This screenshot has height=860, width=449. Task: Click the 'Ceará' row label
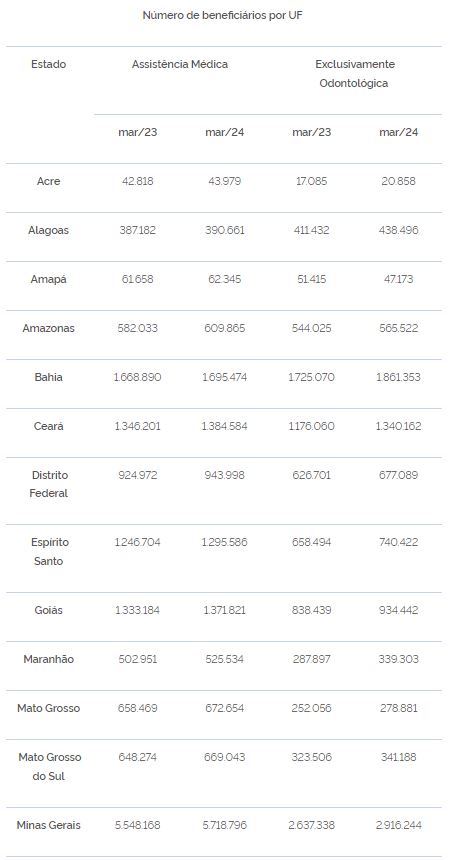[48, 426]
